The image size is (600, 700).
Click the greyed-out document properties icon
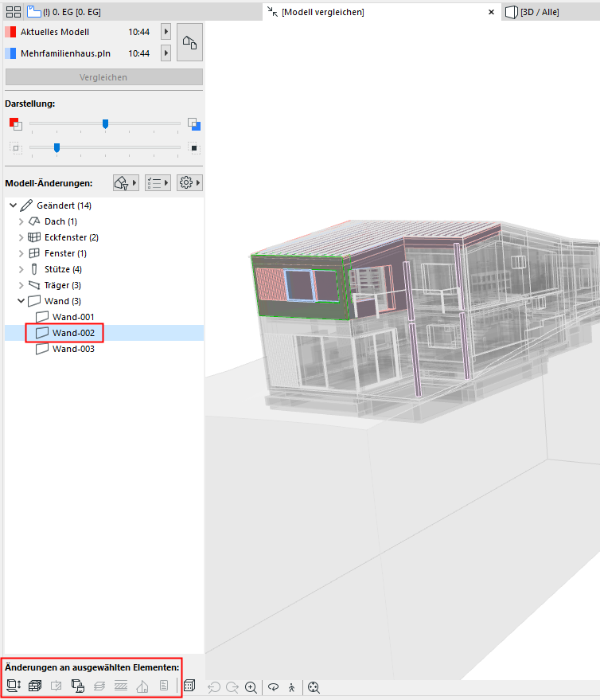point(164,686)
